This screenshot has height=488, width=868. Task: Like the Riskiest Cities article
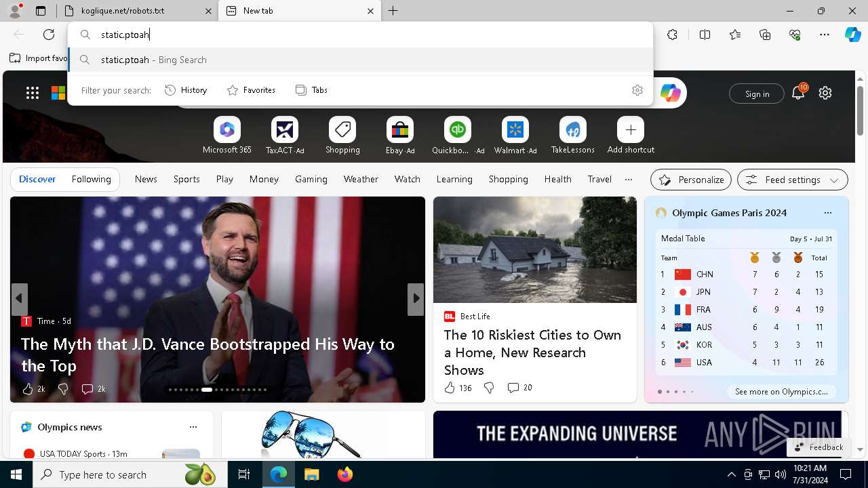pos(458,388)
